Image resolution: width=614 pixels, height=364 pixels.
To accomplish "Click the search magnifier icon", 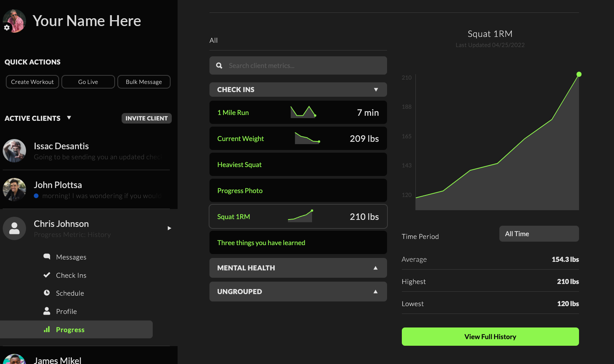I will pos(219,66).
